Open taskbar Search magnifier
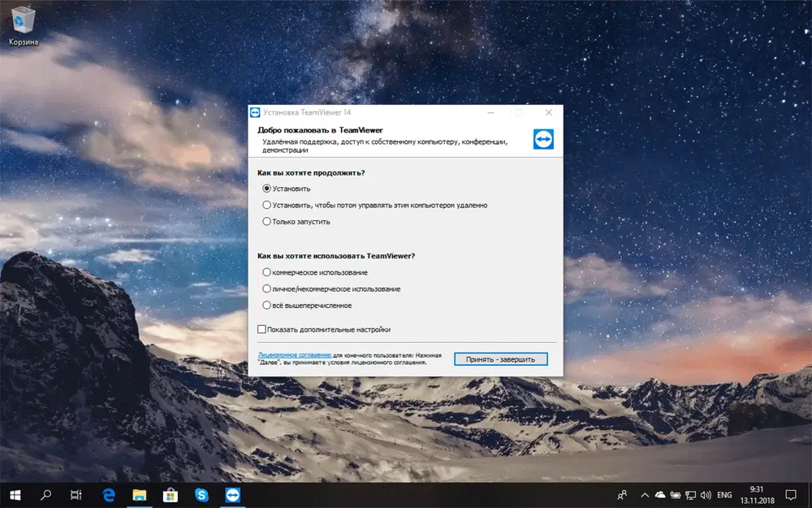 click(45, 495)
